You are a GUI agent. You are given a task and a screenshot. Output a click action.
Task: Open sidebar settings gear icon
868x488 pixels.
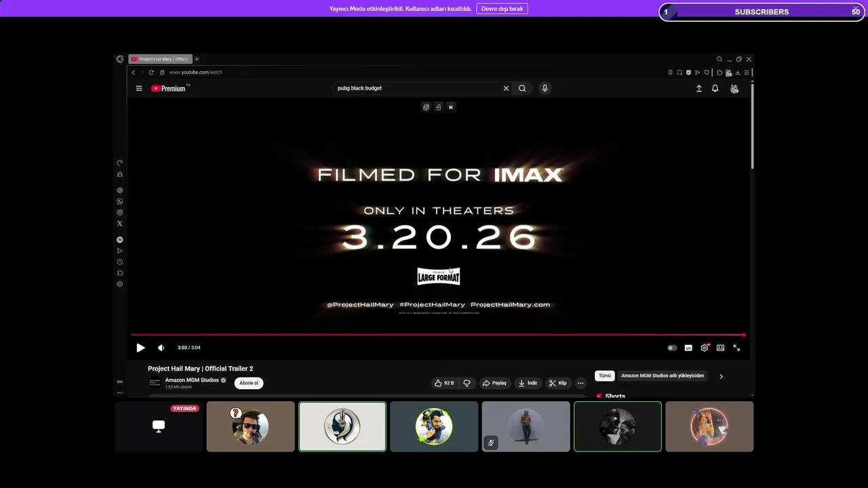point(120,284)
